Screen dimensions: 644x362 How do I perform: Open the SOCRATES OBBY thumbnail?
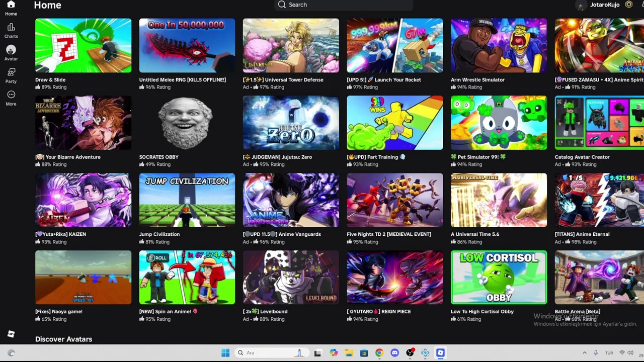click(187, 123)
